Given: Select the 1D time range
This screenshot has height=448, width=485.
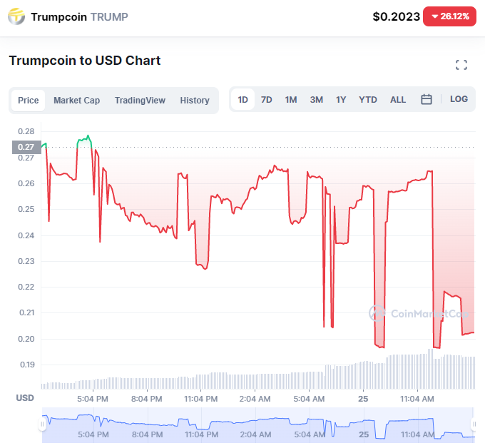Looking at the screenshot, I should pyautogui.click(x=242, y=100).
